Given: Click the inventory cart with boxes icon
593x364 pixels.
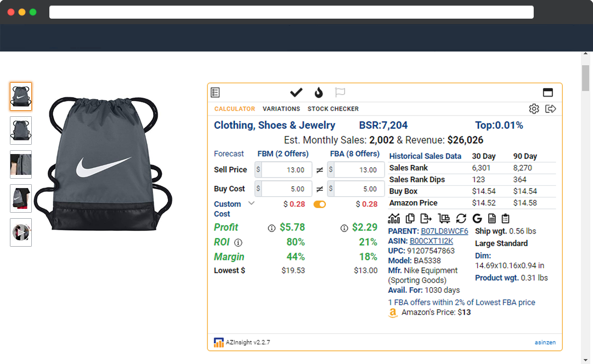Looking at the screenshot, I should (x=444, y=219).
